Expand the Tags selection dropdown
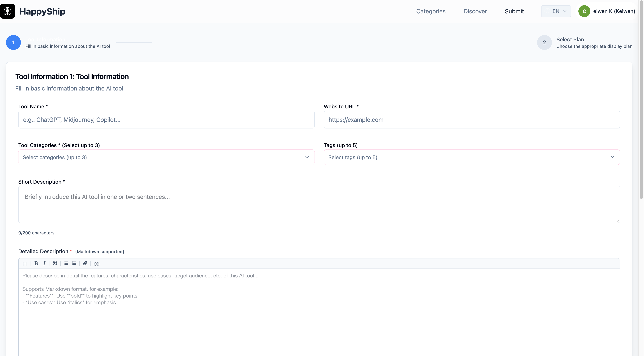644x356 pixels. [x=471, y=157]
